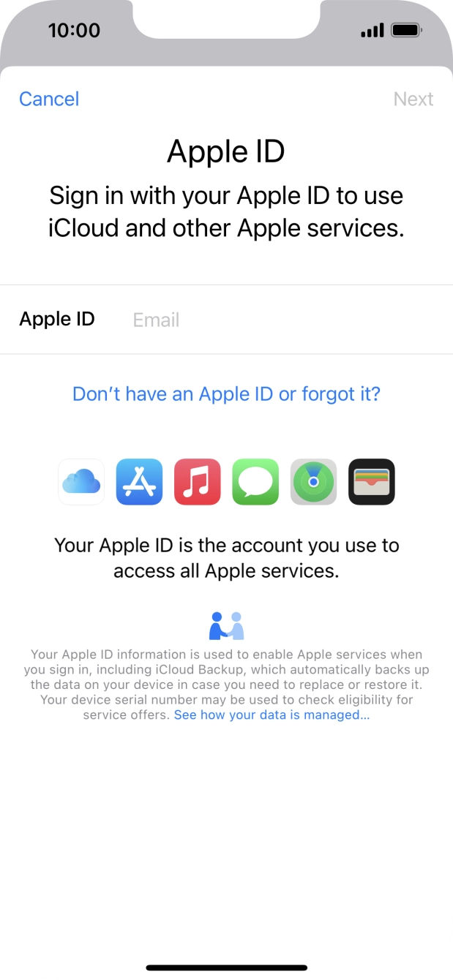Tap the Messages icon
The height and width of the screenshot is (980, 453).
[x=255, y=481]
